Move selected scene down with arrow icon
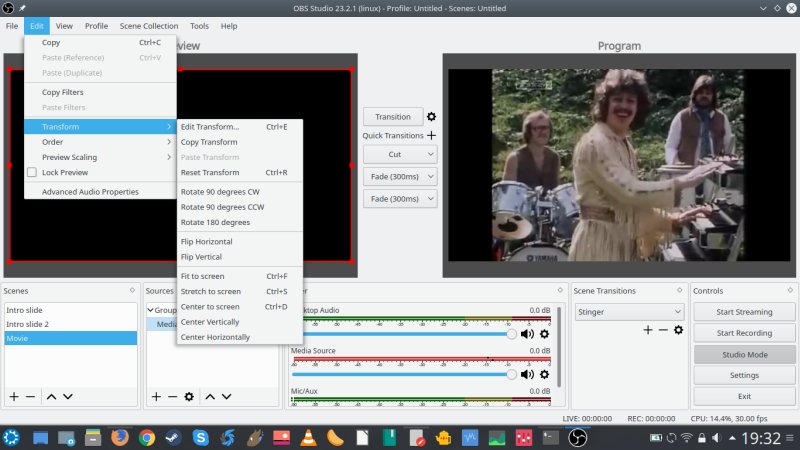800x450 pixels. point(67,397)
